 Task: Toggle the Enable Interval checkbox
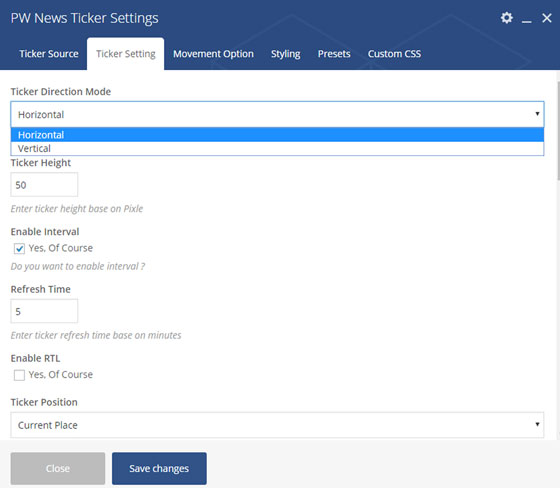click(19, 248)
